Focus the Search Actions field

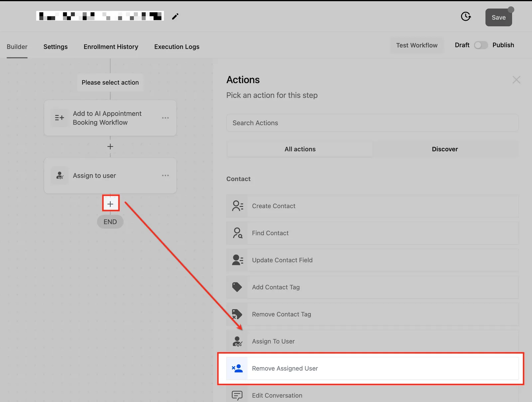[372, 123]
